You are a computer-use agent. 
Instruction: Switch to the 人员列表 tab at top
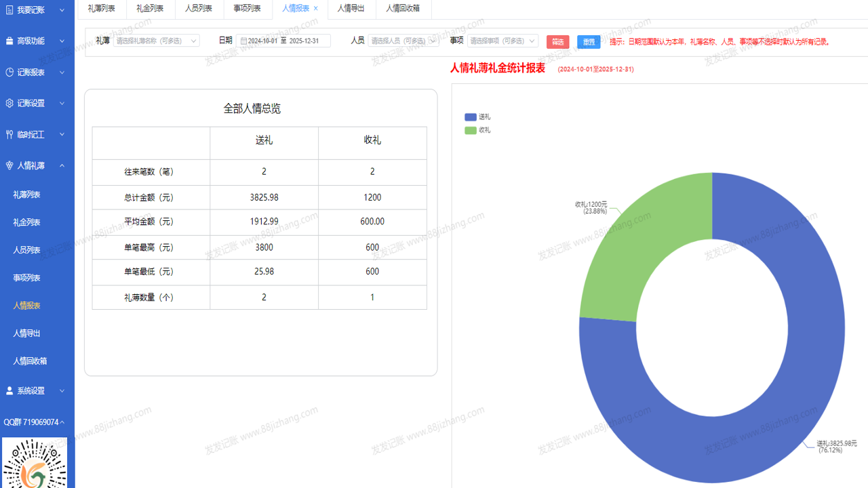199,9
